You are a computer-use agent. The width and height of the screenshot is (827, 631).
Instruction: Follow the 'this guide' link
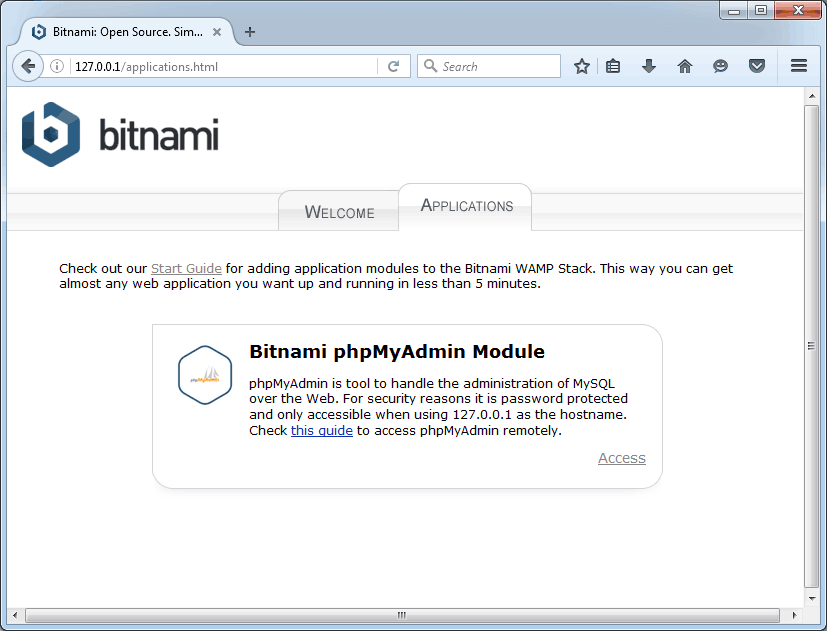pos(322,431)
